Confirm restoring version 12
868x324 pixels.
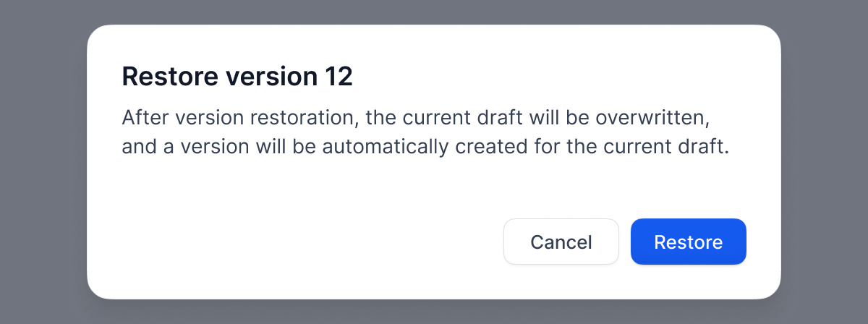click(x=688, y=242)
